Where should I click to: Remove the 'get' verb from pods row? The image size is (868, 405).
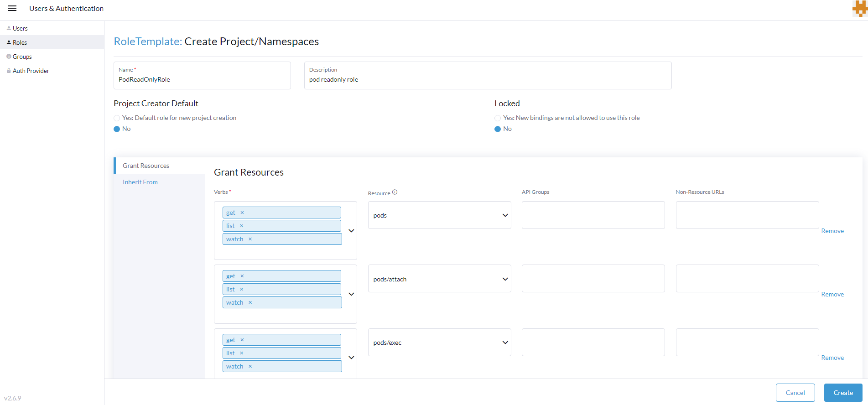242,213
